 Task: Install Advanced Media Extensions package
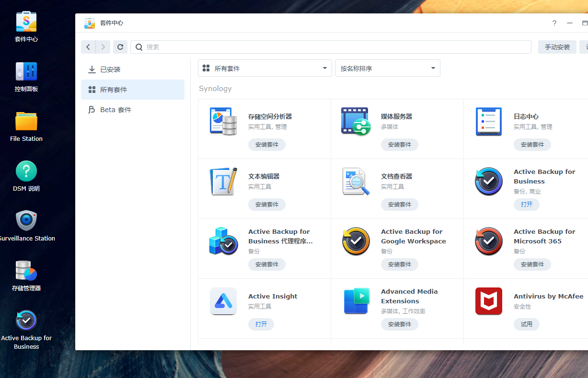pyautogui.click(x=400, y=324)
